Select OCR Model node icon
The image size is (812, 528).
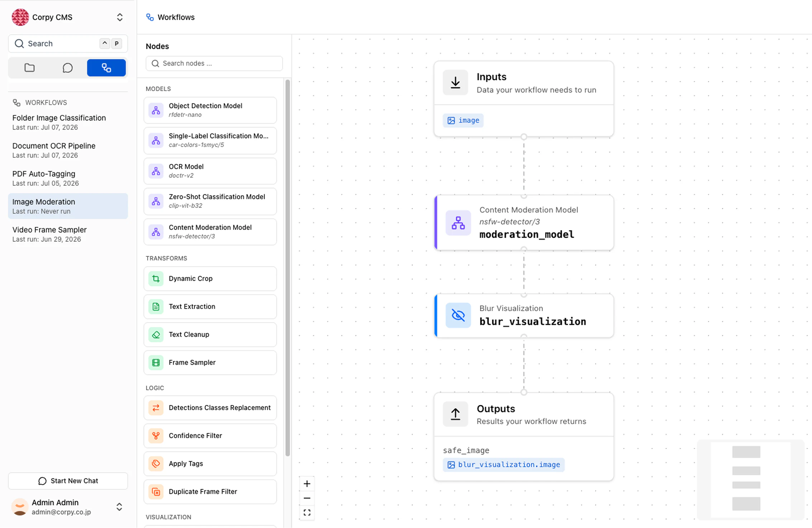coord(156,171)
